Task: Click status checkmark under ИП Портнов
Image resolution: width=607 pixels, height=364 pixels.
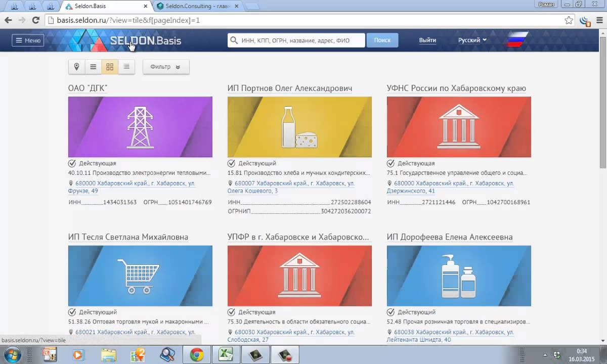Action: tap(231, 163)
